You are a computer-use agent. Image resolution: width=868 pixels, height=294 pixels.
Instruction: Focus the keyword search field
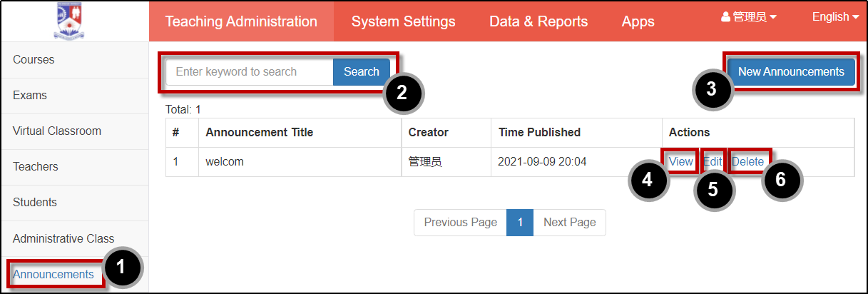250,71
